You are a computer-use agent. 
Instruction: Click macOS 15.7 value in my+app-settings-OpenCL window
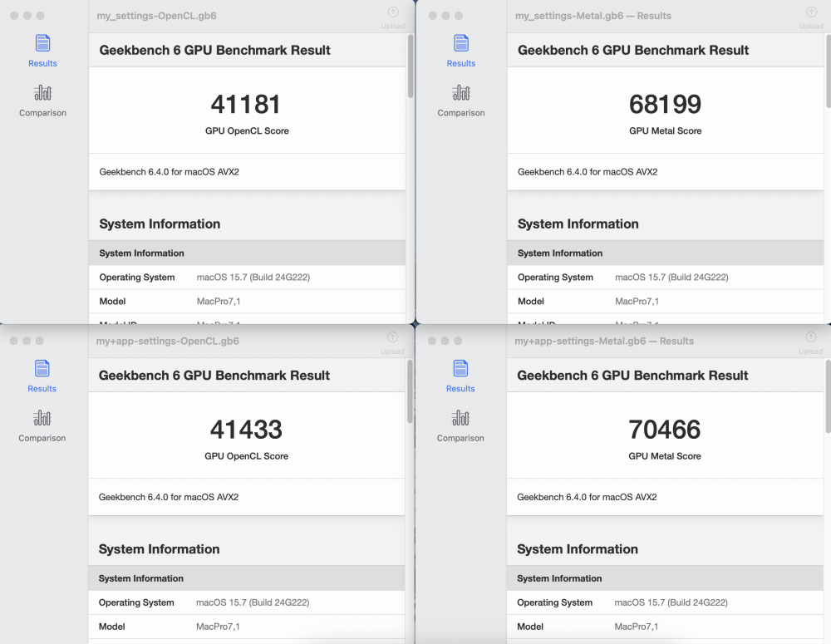pos(253,602)
